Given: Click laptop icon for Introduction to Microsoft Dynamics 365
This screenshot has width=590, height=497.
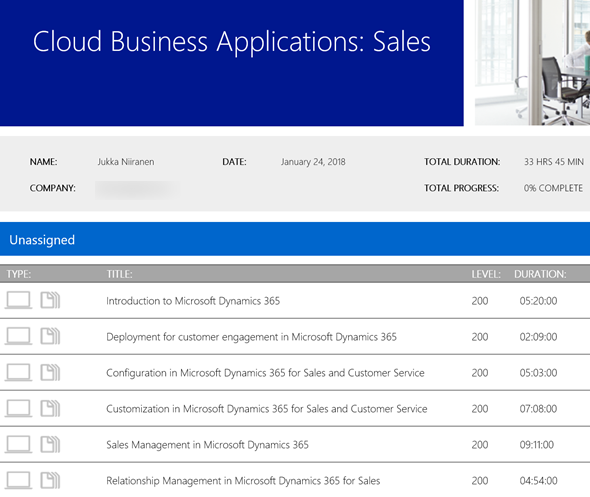Looking at the screenshot, I should (x=18, y=300).
